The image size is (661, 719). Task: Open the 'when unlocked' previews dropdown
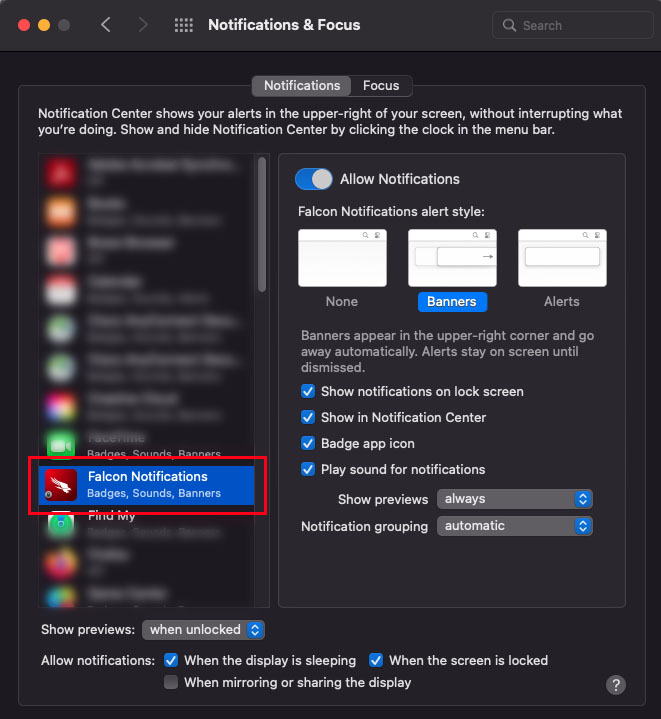(x=203, y=630)
